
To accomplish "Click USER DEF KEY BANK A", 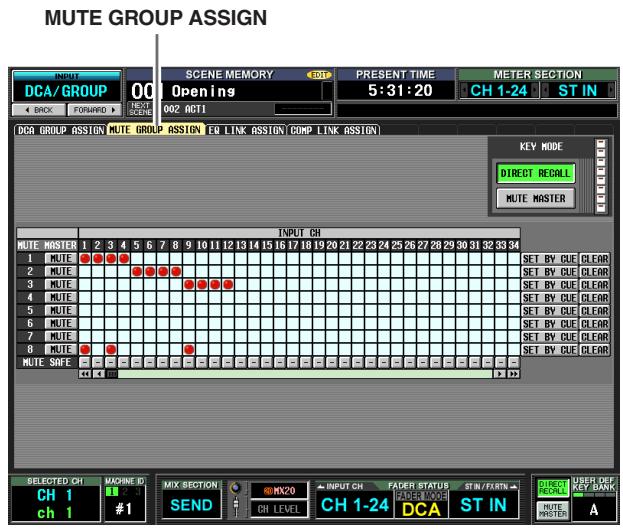I will pyautogui.click(x=594, y=509).
